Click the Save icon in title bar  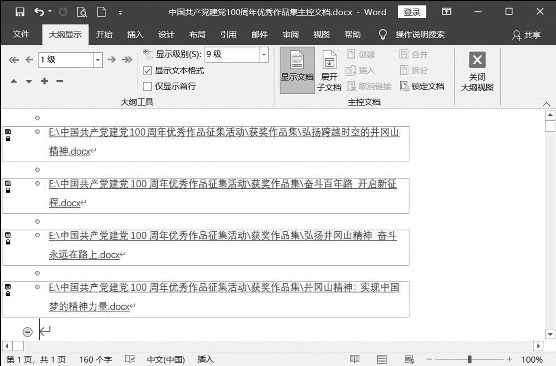click(x=20, y=12)
